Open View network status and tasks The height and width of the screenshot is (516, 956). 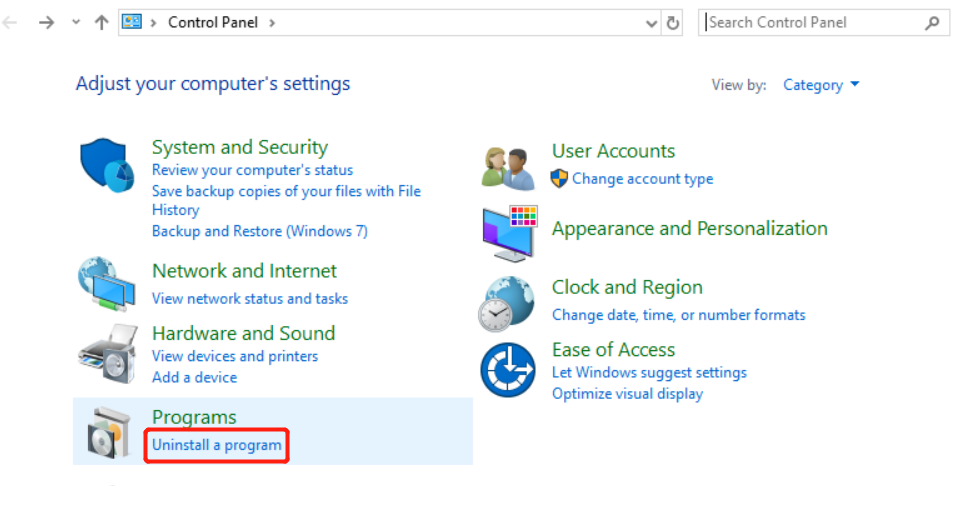pyautogui.click(x=250, y=298)
